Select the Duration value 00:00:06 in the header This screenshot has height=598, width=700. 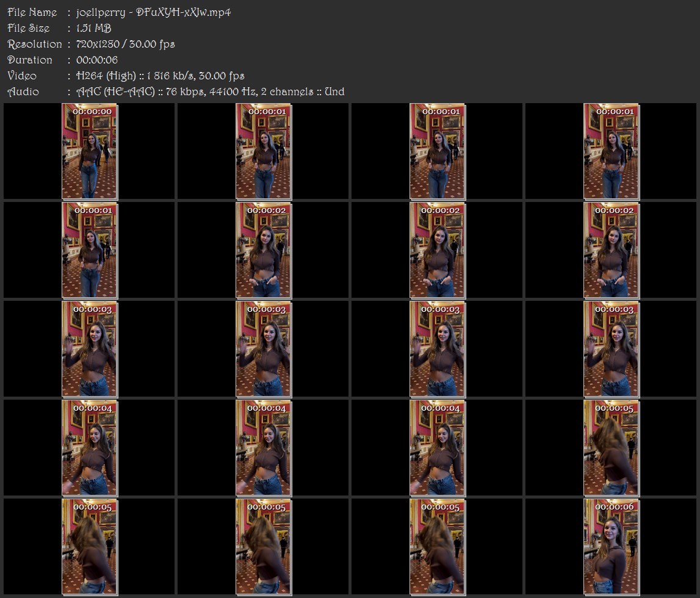pos(97,60)
